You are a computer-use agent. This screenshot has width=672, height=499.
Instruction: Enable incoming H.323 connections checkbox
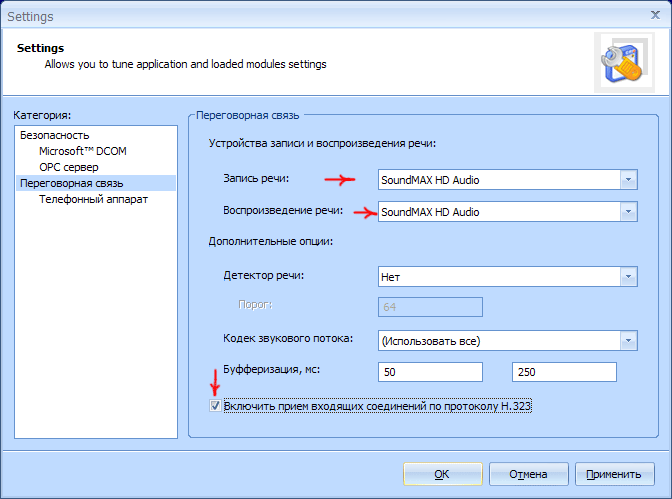point(215,407)
